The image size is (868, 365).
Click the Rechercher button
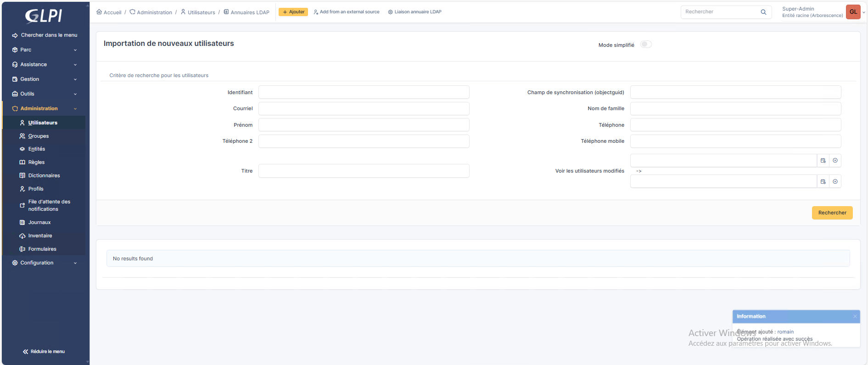point(832,213)
